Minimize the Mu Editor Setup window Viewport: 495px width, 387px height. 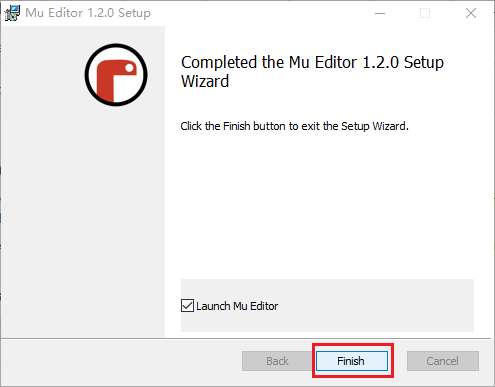380,13
